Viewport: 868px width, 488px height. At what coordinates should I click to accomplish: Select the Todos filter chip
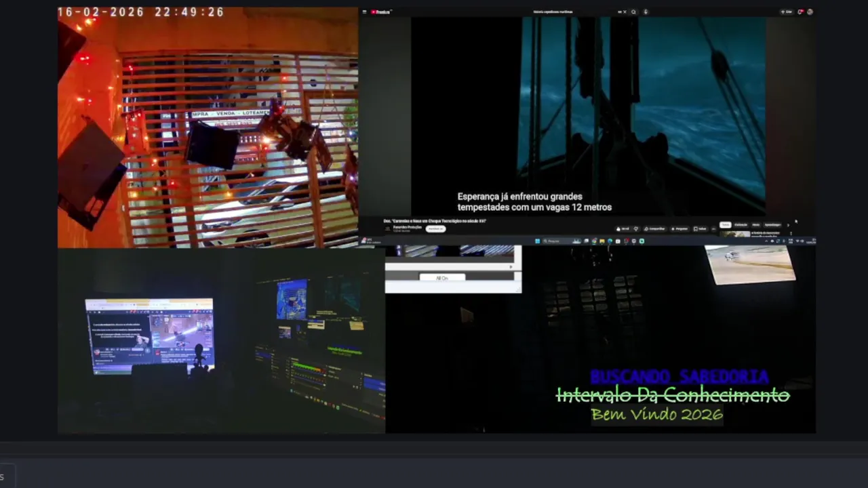[725, 224]
